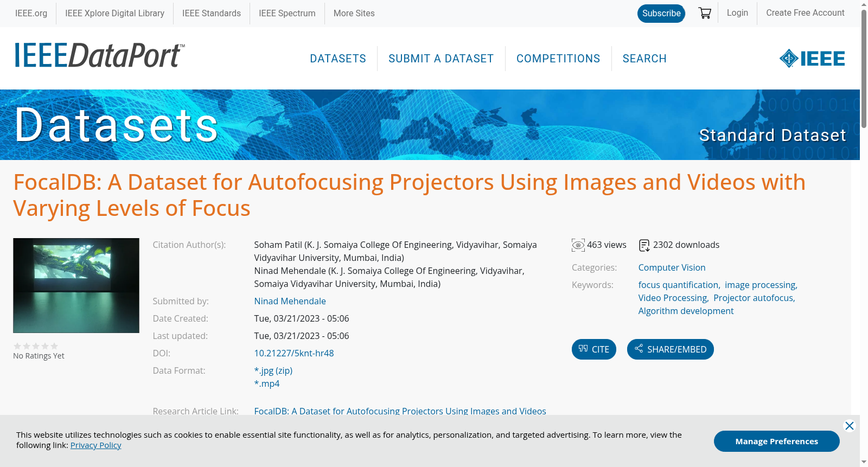This screenshot has height=467, width=868.
Task: Select the focus quantification keyword
Action: point(678,285)
